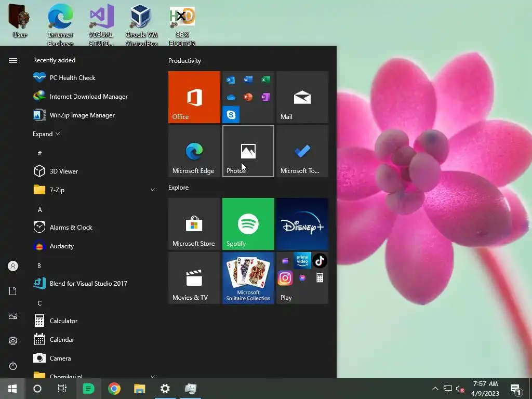Click Power button in Start sidebar

[13, 366]
